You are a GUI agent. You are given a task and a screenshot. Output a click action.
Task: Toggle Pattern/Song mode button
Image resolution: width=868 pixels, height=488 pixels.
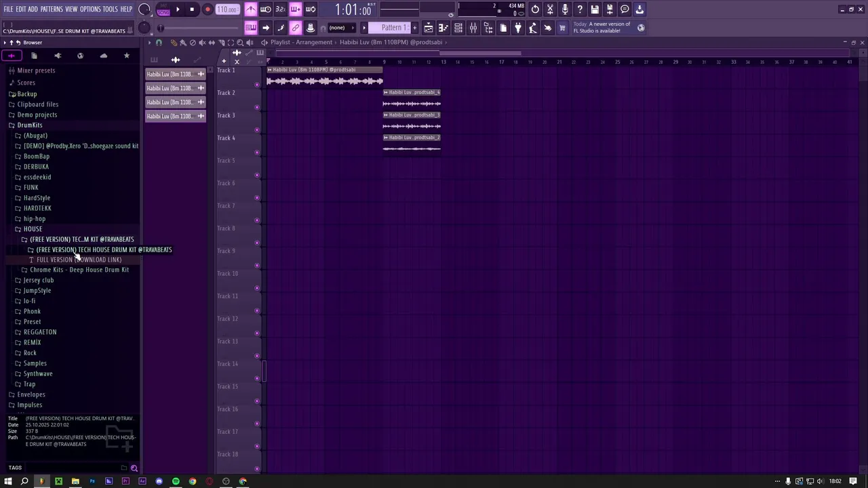[x=163, y=9]
